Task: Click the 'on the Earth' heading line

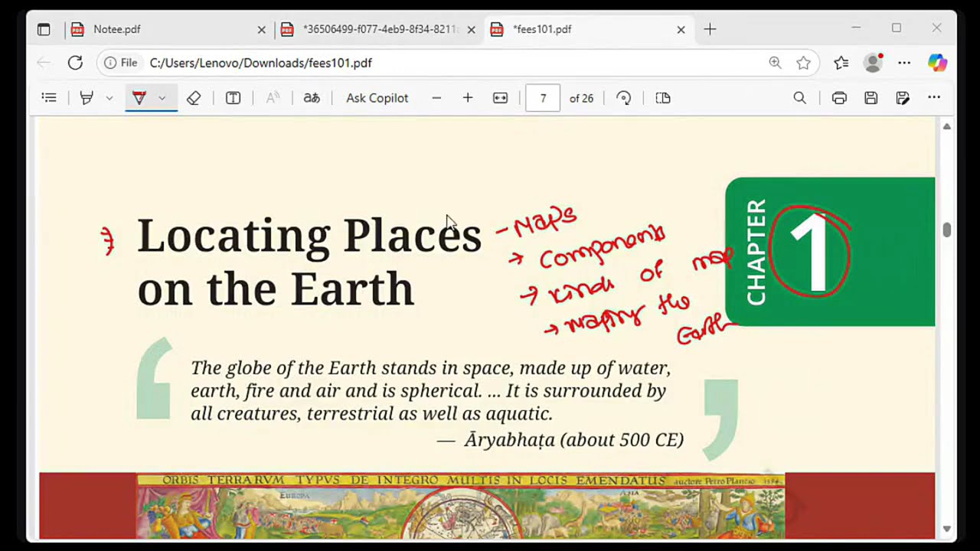Action: (x=276, y=289)
